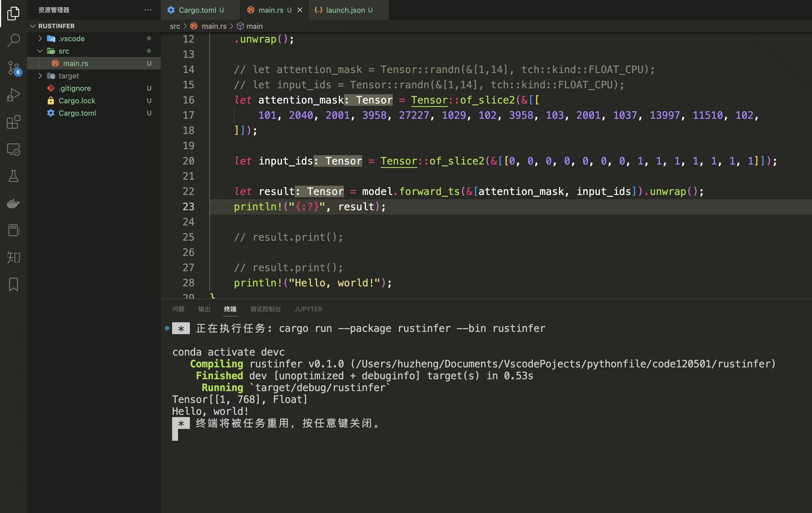Switch to the Cargo.toml editor tab
The image size is (812, 513).
(x=197, y=10)
